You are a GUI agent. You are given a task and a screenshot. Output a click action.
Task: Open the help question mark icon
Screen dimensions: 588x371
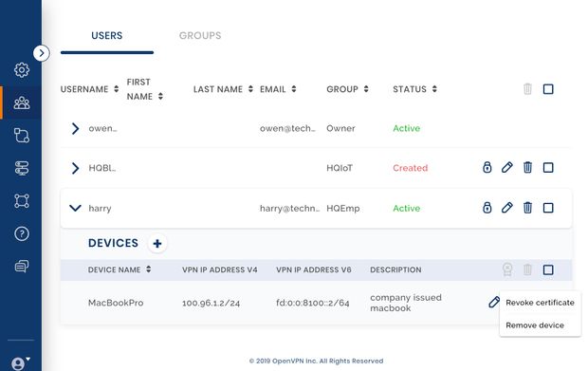point(22,233)
